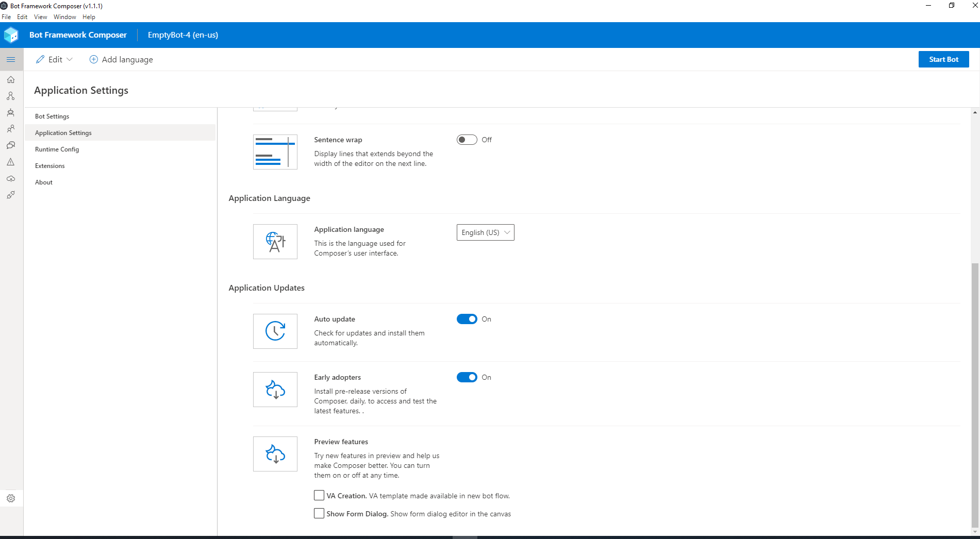This screenshot has height=539, width=980.
Task: Check the VA Creation checkbox
Action: pos(319,495)
